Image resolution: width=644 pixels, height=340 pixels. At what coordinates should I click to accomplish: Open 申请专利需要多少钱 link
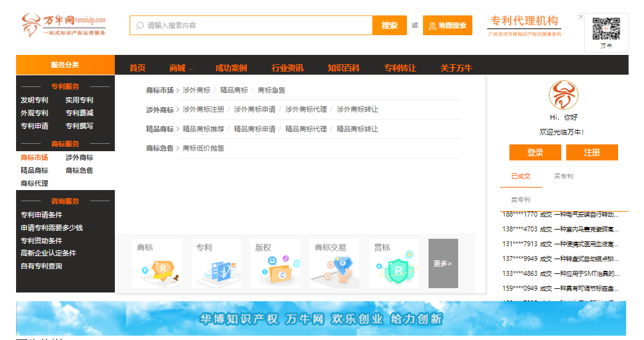[52, 228]
